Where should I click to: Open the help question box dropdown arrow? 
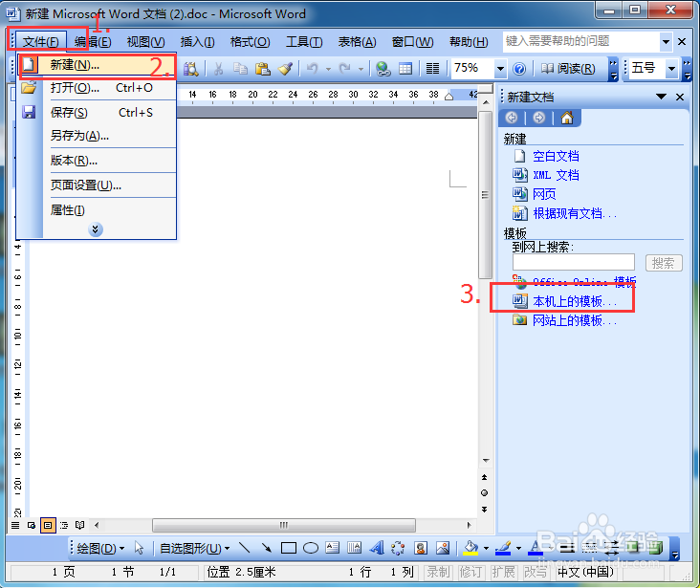pyautogui.click(x=667, y=42)
